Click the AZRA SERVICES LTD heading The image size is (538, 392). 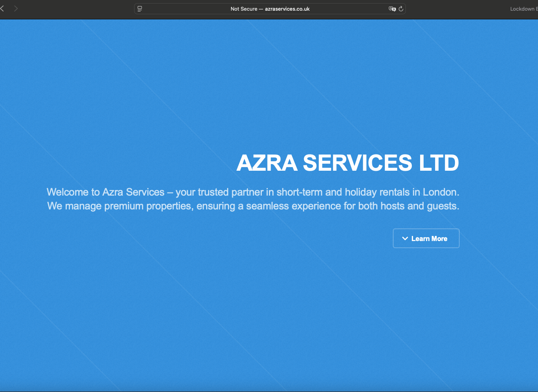(x=347, y=163)
